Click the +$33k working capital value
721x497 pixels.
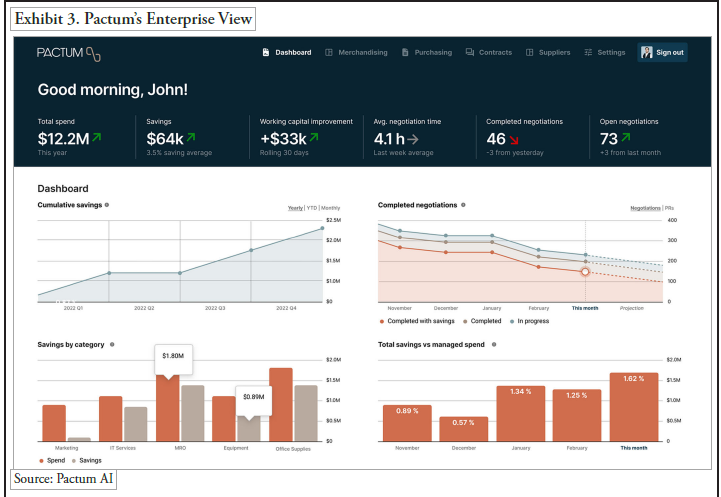coord(283,138)
